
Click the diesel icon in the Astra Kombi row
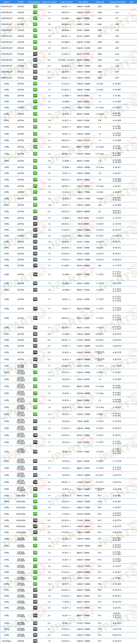click(x=35, y=366)
